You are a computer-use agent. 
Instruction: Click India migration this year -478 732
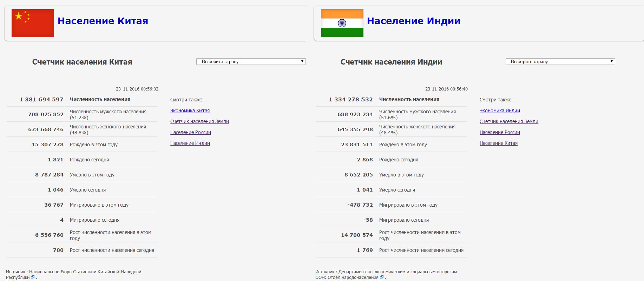[360, 205]
